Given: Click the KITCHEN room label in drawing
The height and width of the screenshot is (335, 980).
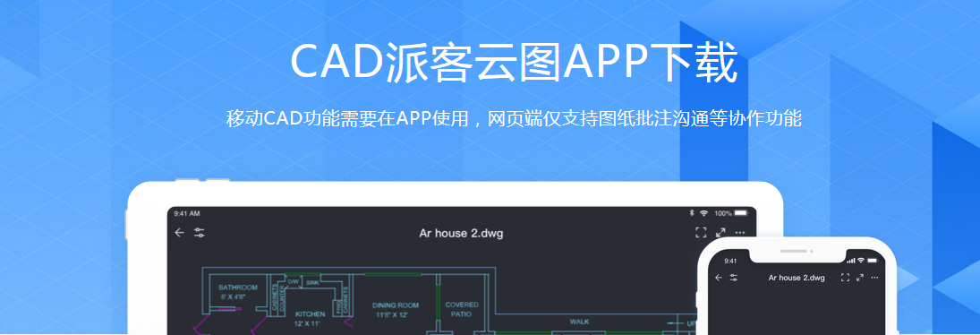Looking at the screenshot, I should pos(310,314).
